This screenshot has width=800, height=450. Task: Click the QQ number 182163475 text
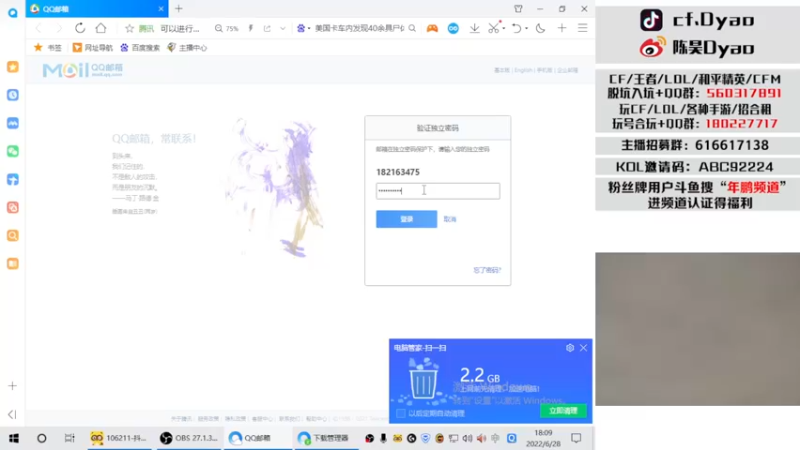pyautogui.click(x=398, y=172)
